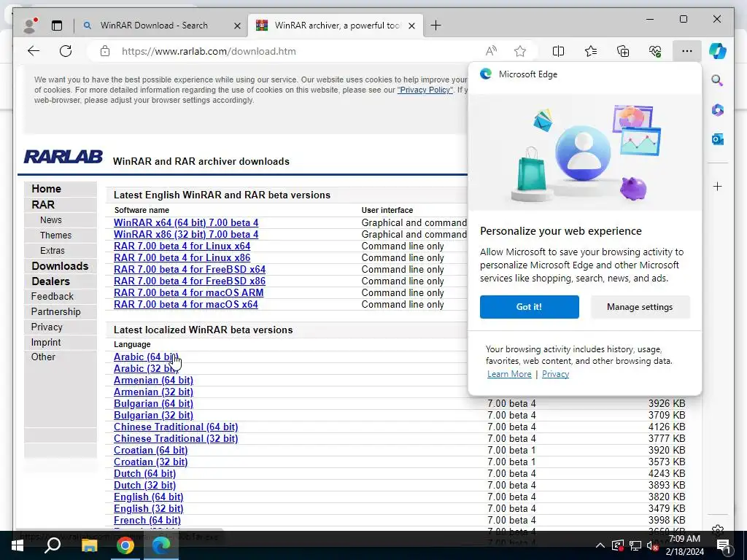Click Arabic (64 bit) download link
The image size is (747, 560).
point(146,357)
